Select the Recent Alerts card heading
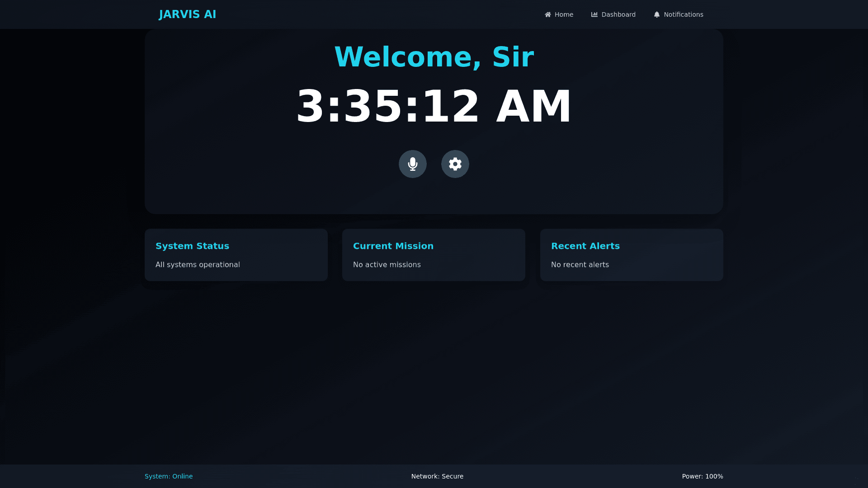Image resolution: width=868 pixels, height=488 pixels. [585, 246]
